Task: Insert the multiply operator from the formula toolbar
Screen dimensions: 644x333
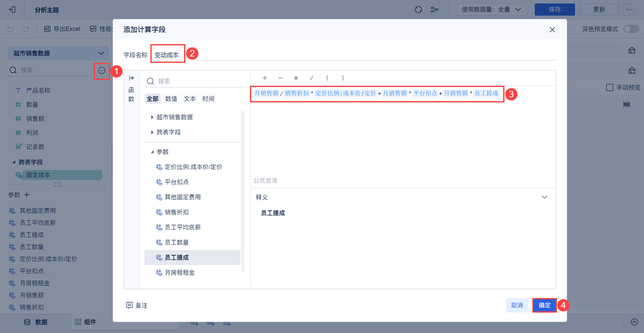Action: point(296,78)
